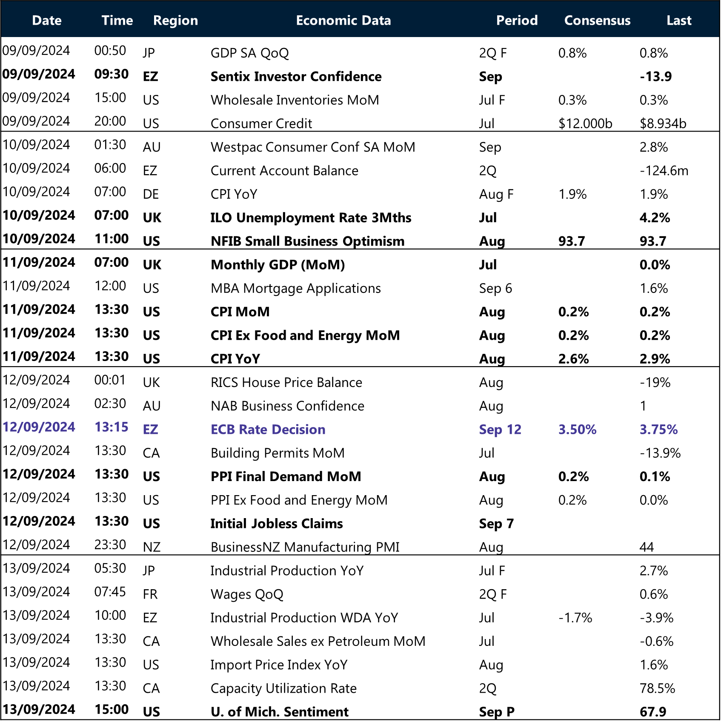Click the Region column header
Screen dimensions: 721x728
(175, 21)
